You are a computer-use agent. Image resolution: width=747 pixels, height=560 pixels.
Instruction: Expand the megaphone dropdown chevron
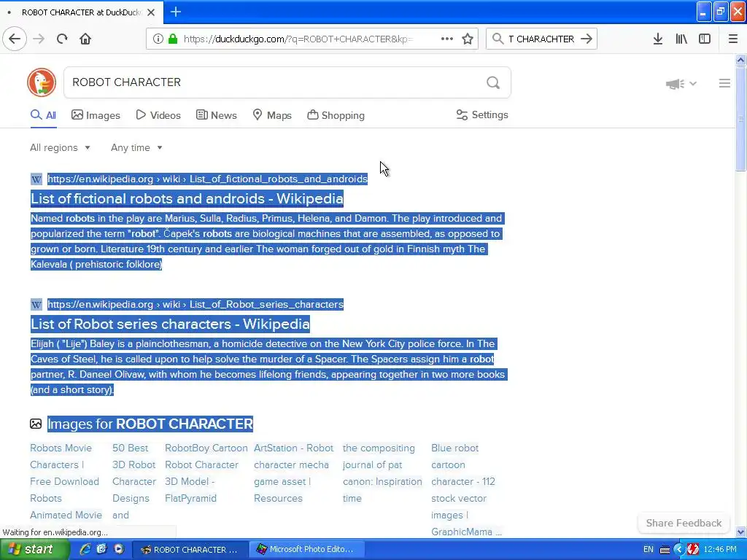[693, 83]
